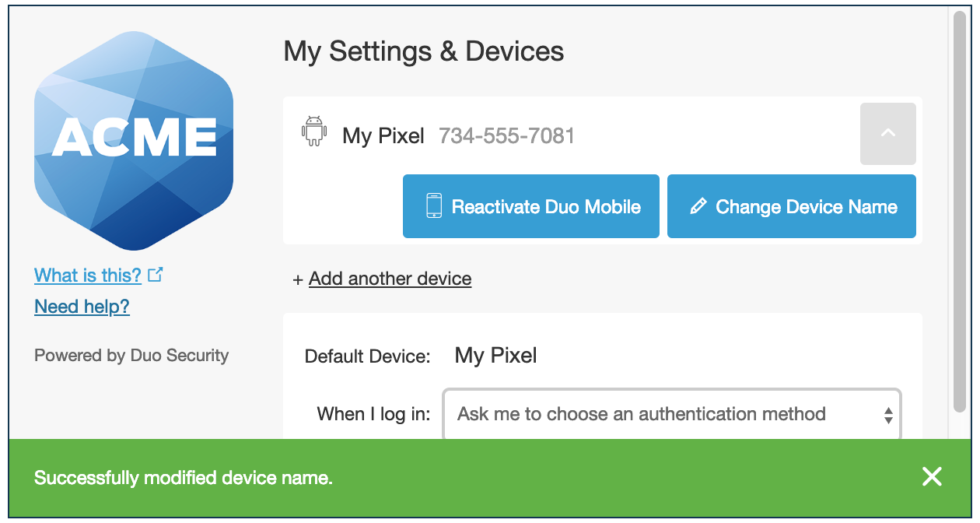Click the phone number 734-555-7081
This screenshot has height=523, width=980.
point(507,136)
